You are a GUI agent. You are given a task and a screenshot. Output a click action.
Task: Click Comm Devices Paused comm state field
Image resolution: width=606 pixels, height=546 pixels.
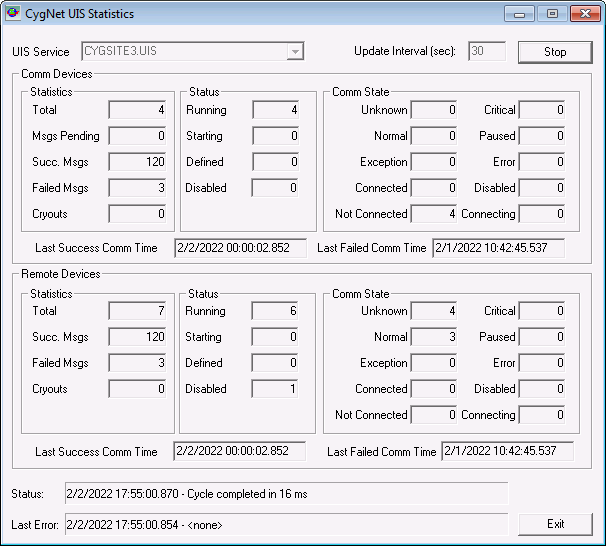(541, 136)
